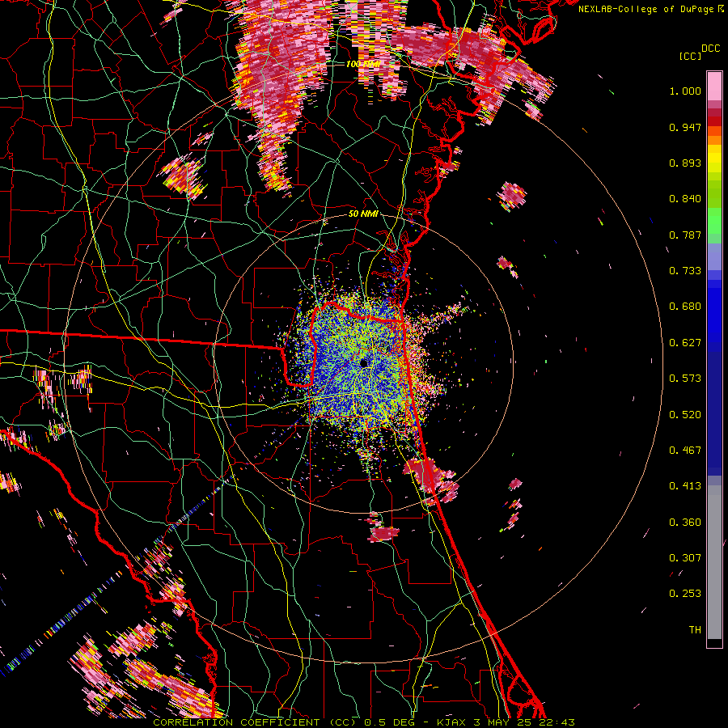Click the Correlation Coefficient caption at bottom
The image size is (728, 728).
[x=363, y=722]
